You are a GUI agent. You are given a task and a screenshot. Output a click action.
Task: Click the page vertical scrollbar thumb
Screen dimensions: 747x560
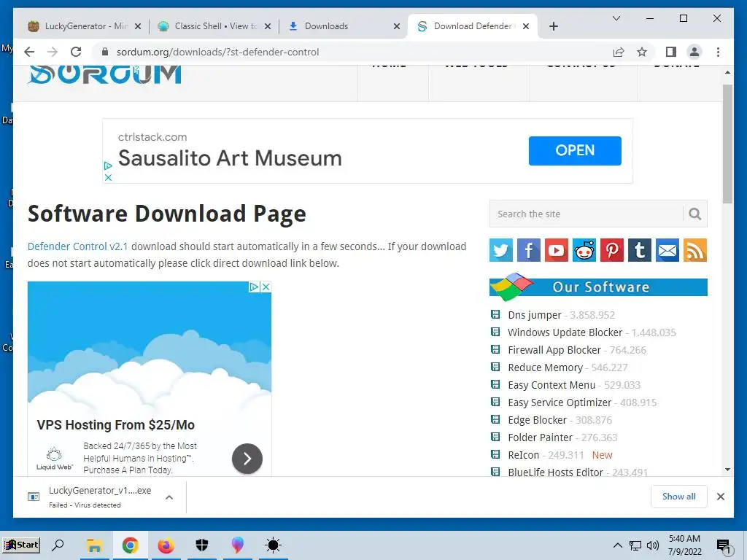click(727, 144)
